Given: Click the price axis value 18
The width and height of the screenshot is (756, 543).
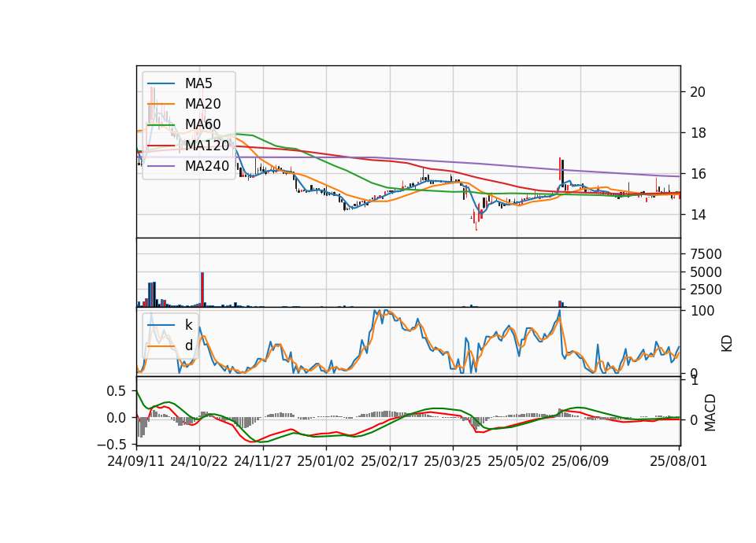Looking at the screenshot, I should click(698, 133).
